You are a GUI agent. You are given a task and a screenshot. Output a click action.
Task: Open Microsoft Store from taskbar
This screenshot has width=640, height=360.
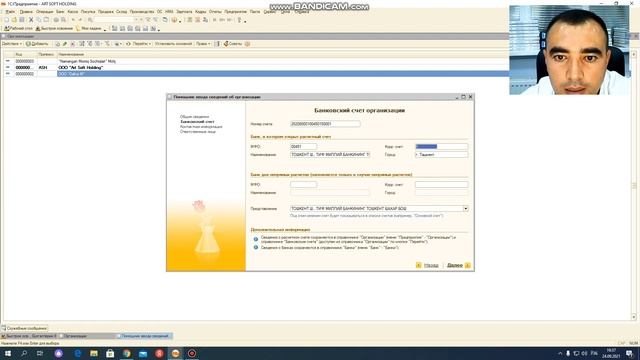coord(110,353)
